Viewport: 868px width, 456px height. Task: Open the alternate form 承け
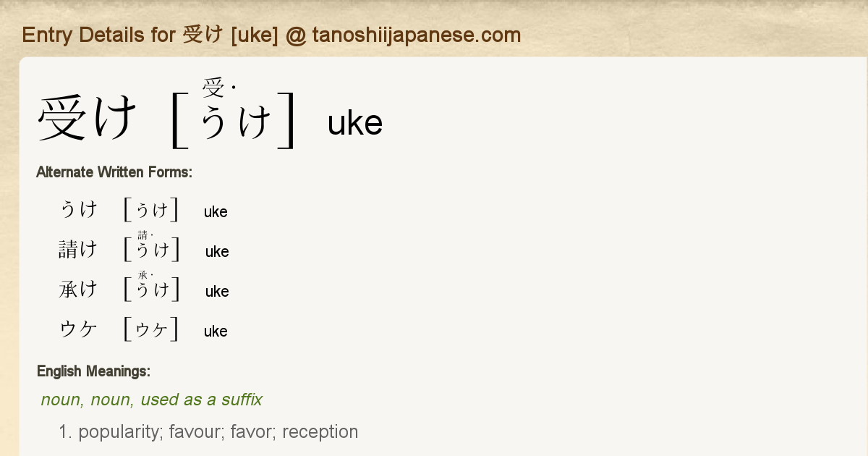coord(78,290)
